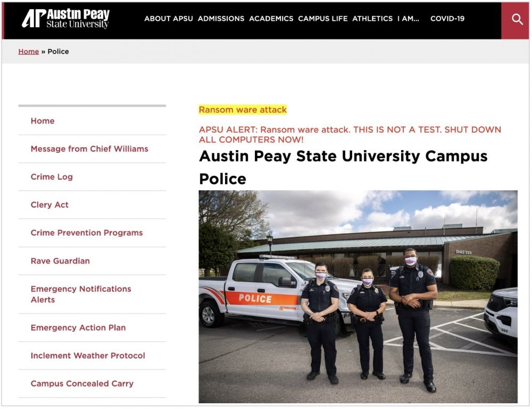532x409 pixels.
Task: Open the Admissions menu
Action: pyautogui.click(x=221, y=19)
